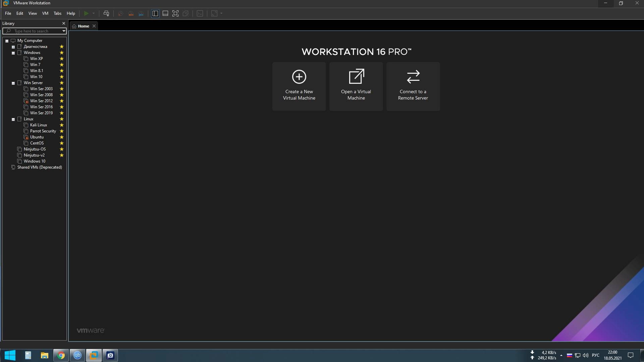Screen dimensions: 644x362
Task: Open qBittorrent from the taskbar
Action: (x=77, y=355)
